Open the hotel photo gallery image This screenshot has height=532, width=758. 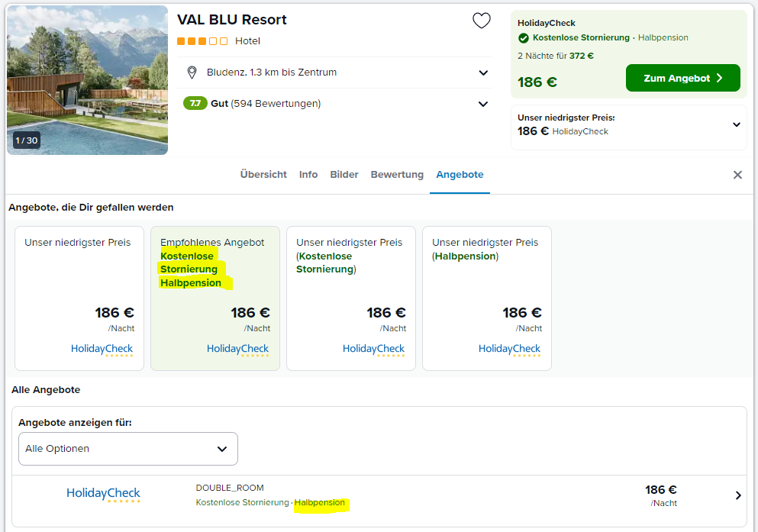pyautogui.click(x=88, y=80)
